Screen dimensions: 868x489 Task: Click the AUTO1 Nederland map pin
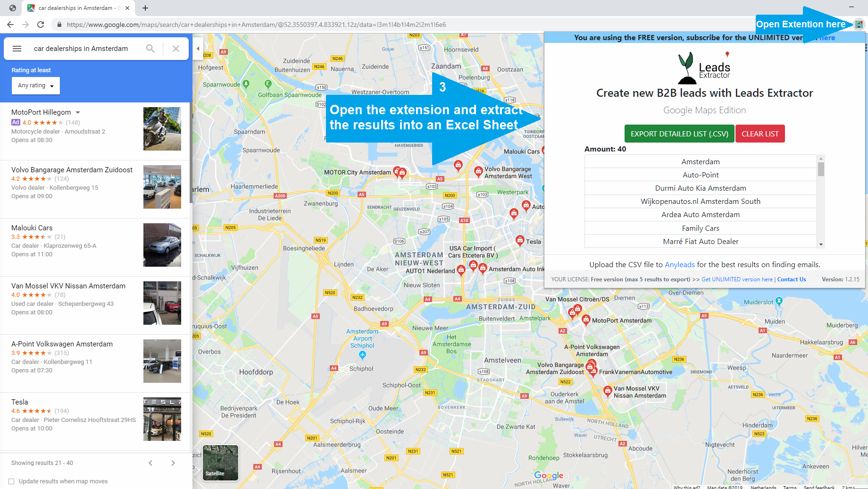(461, 270)
